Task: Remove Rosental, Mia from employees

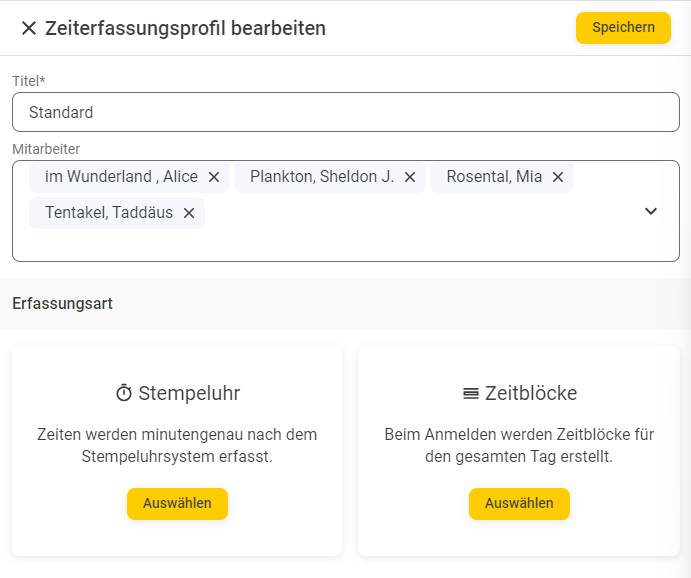Action: (558, 177)
